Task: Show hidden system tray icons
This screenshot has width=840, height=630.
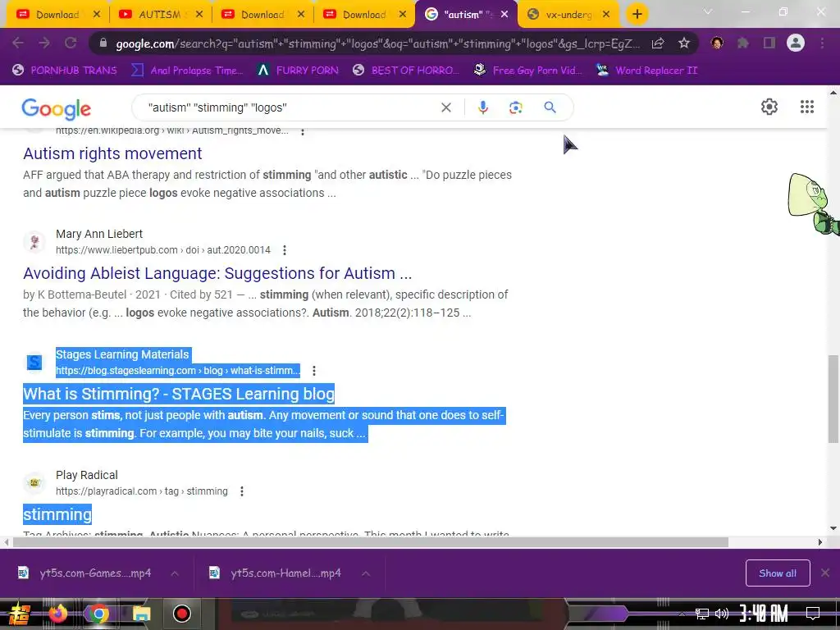Action: (682, 614)
